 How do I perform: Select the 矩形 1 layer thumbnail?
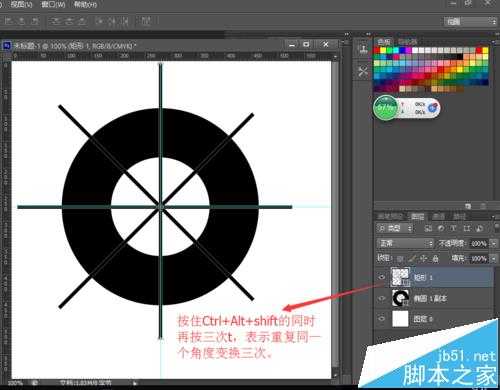pos(400,277)
